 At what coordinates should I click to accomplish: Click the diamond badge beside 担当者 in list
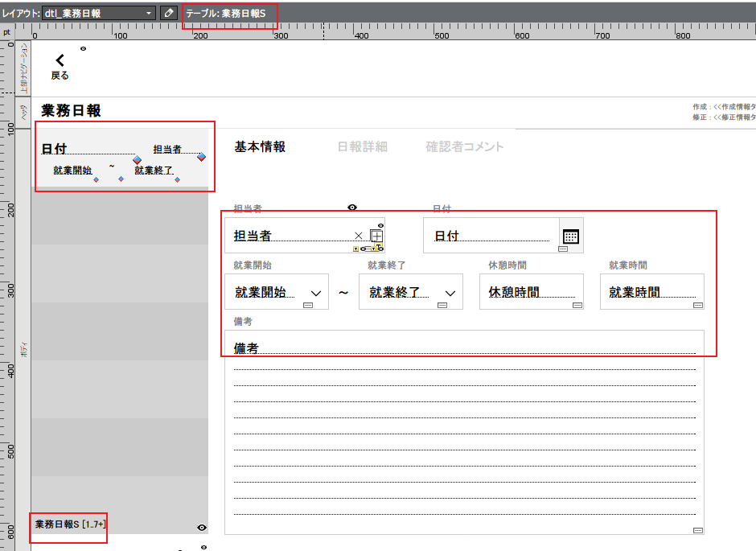(x=202, y=157)
